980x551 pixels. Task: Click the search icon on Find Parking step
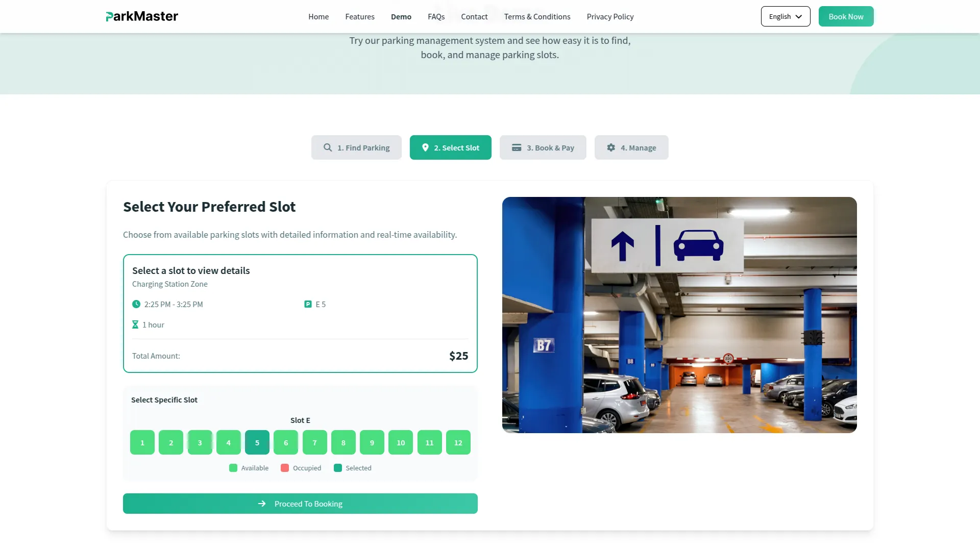[x=327, y=147]
